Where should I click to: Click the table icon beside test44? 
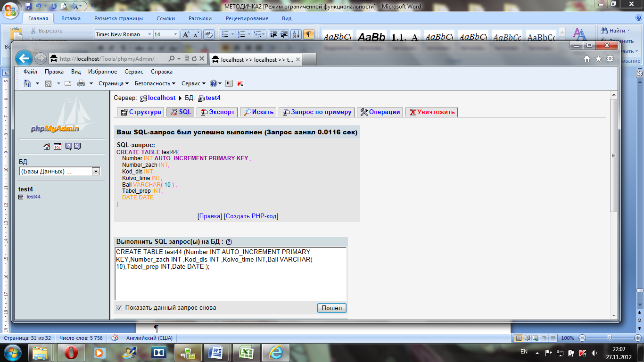[x=21, y=197]
